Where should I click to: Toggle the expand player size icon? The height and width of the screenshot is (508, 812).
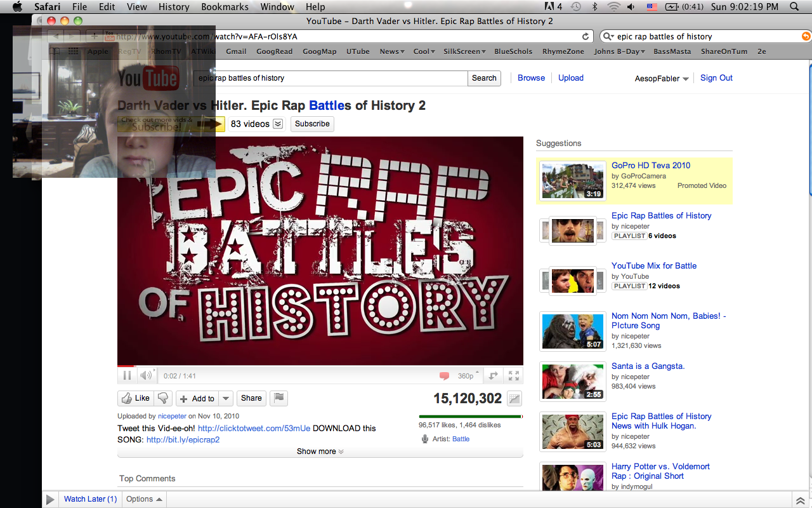pos(493,376)
